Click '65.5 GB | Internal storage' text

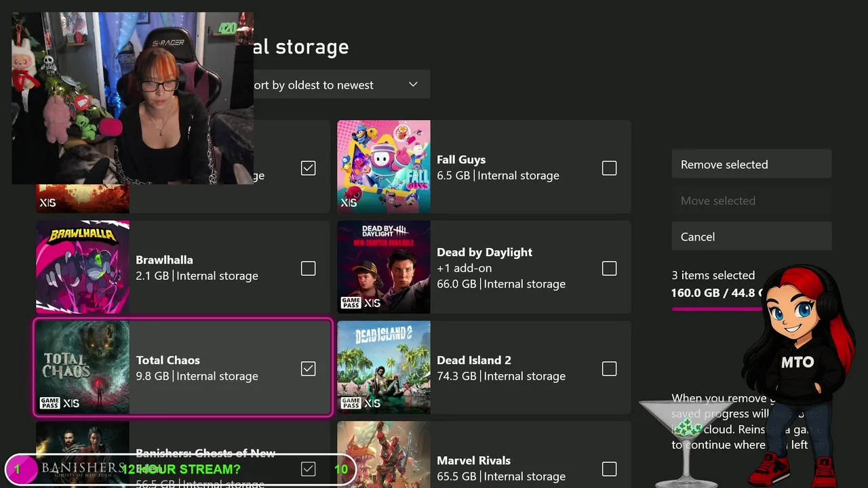point(501,476)
